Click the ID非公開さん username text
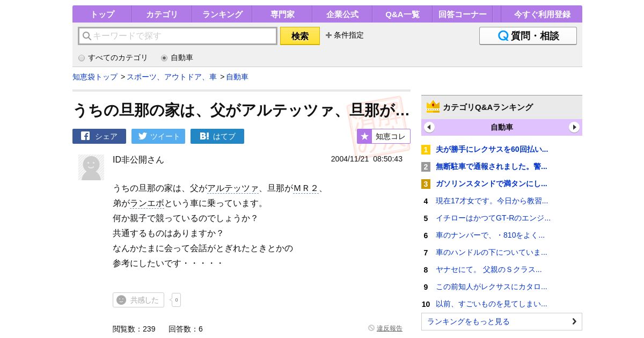This screenshot has width=644, height=338. coord(138,160)
